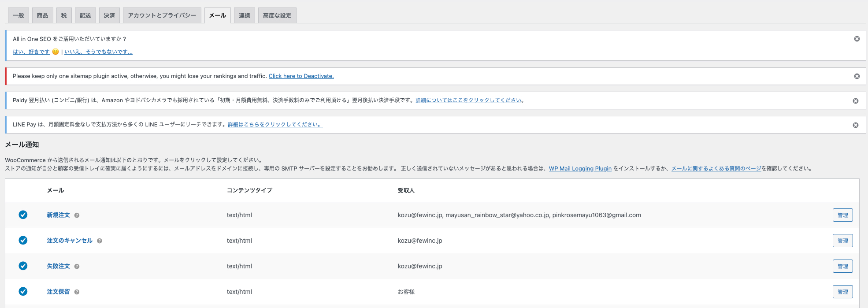Toggle enabled status for 新規注文 email
Image resolution: width=868 pixels, height=308 pixels.
tap(23, 215)
